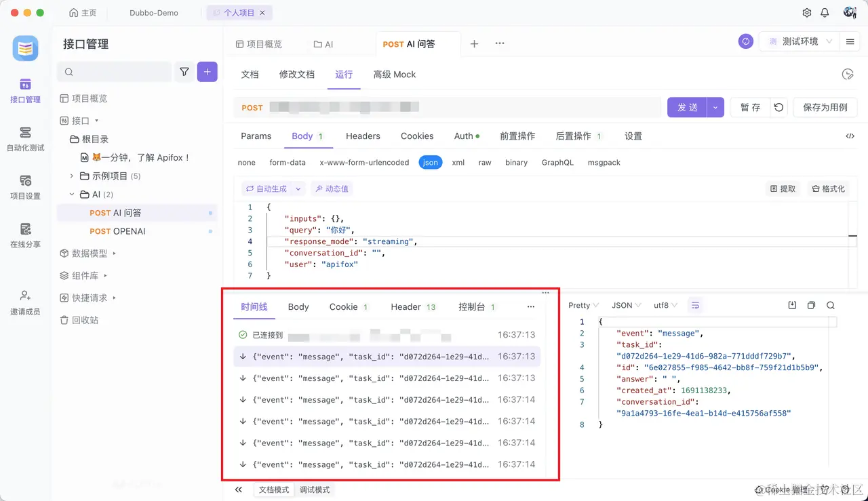The height and width of the screenshot is (501, 868).
Task: Select the x-www-form-urlencoded body type
Action: point(364,163)
